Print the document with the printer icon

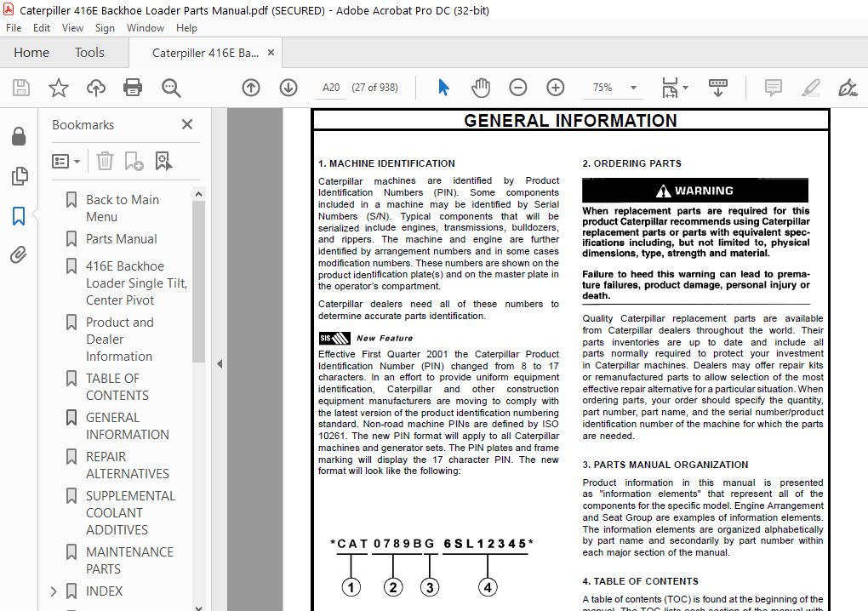pyautogui.click(x=133, y=88)
